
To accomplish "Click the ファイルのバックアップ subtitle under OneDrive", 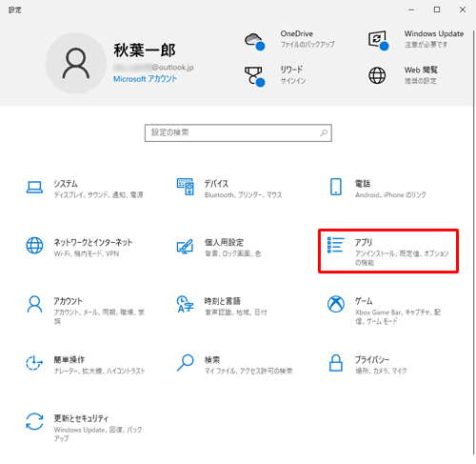I will (x=307, y=45).
